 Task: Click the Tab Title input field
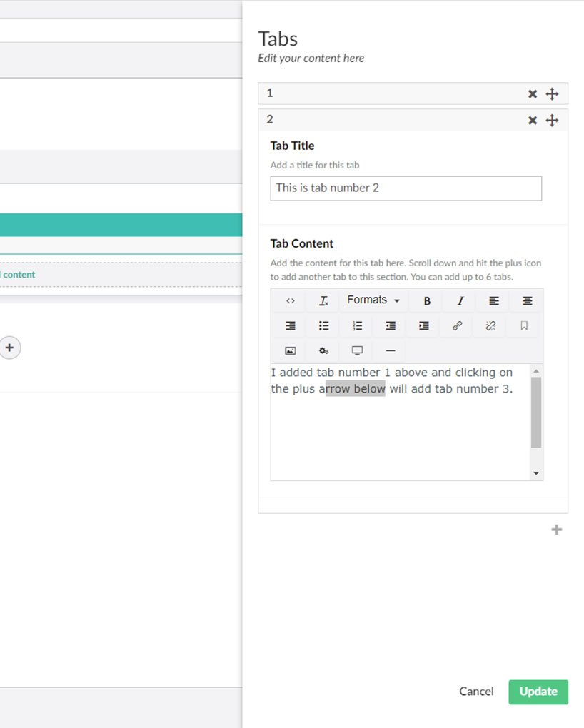(406, 188)
